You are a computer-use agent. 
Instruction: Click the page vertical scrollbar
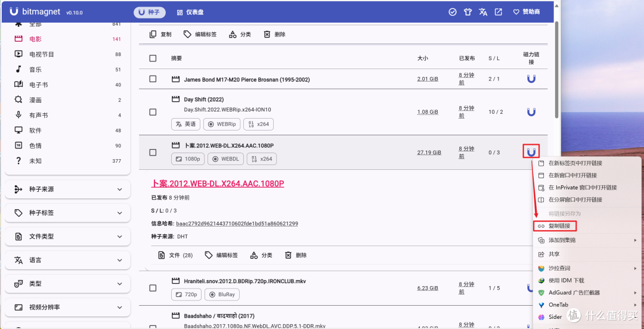pyautogui.click(x=556, y=69)
